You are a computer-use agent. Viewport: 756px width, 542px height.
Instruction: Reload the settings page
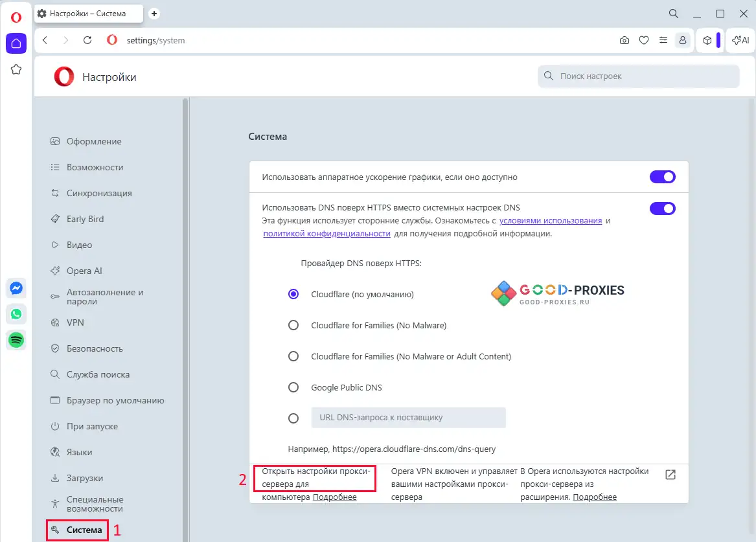tap(87, 40)
